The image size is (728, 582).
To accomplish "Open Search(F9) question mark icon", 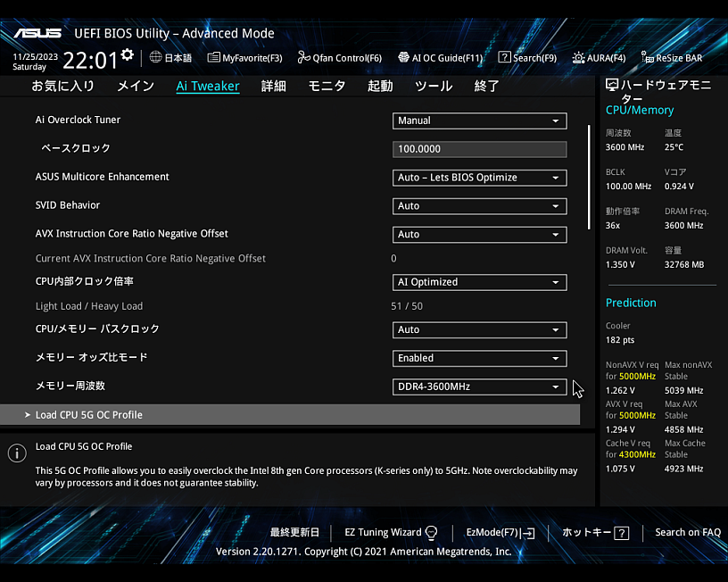I will (x=504, y=57).
